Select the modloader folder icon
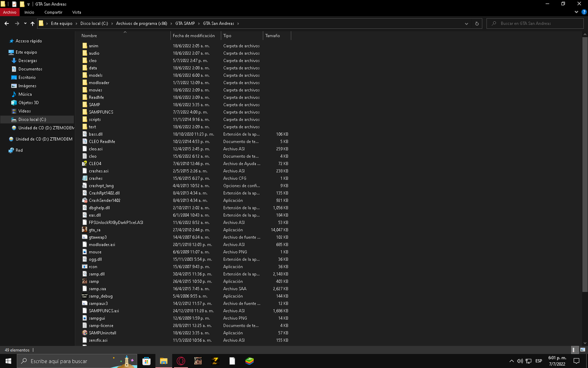Viewport: 588px width, 368px height. point(85,82)
